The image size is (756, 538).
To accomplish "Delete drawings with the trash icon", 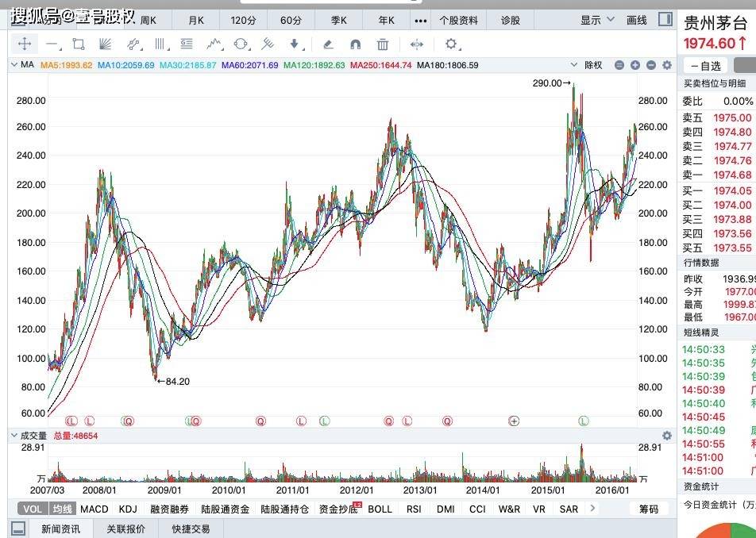I will tap(382, 44).
